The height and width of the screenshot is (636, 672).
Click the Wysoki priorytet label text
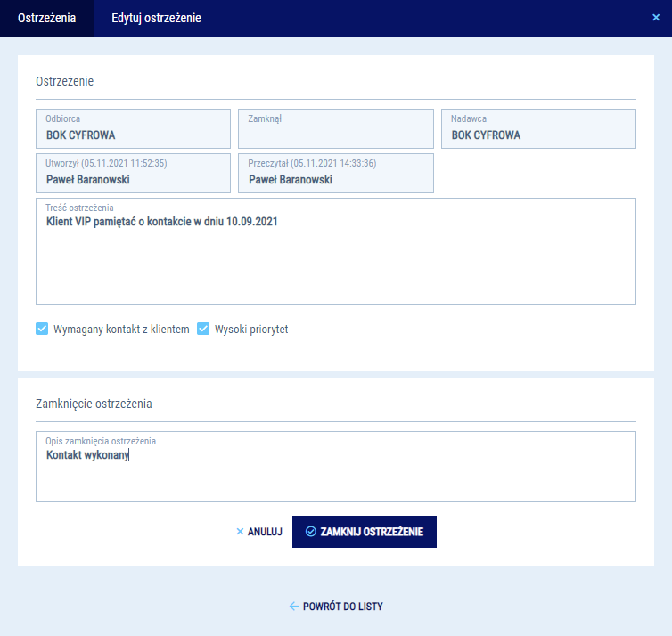[251, 330]
